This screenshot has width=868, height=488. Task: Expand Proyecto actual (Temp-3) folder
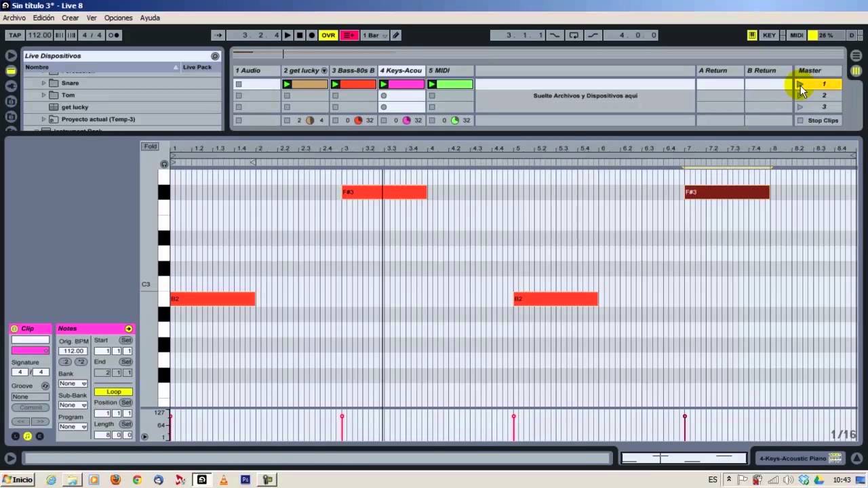click(44, 119)
